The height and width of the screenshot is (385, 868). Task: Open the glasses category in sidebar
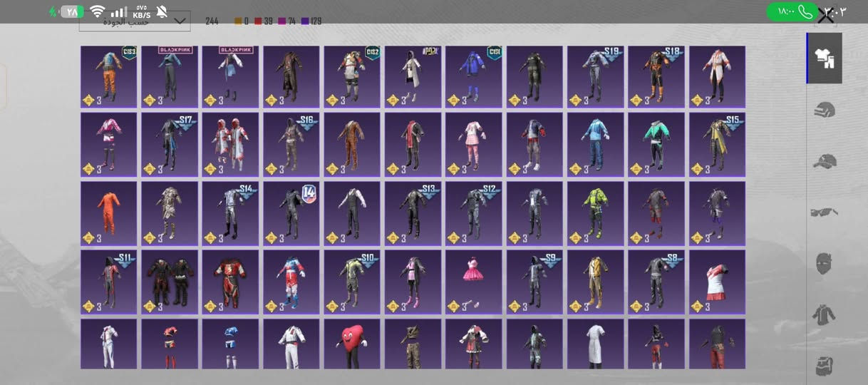[825, 212]
